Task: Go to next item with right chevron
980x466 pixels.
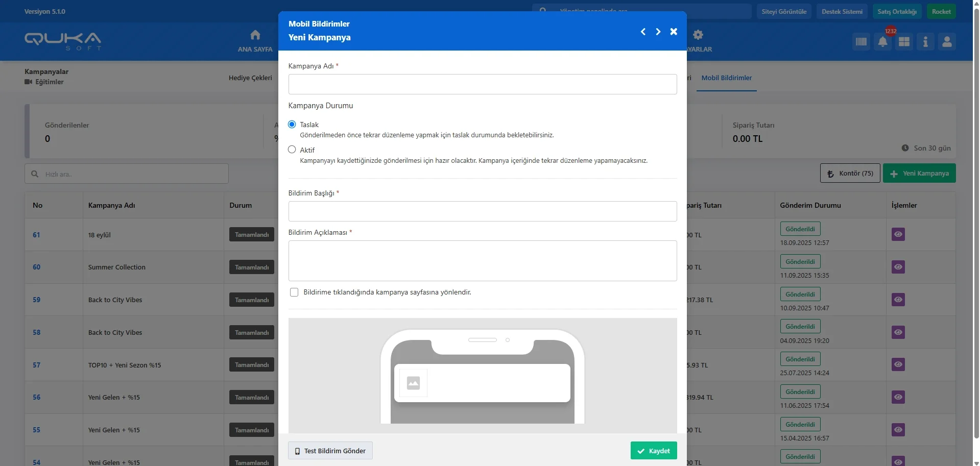Action: [658, 32]
